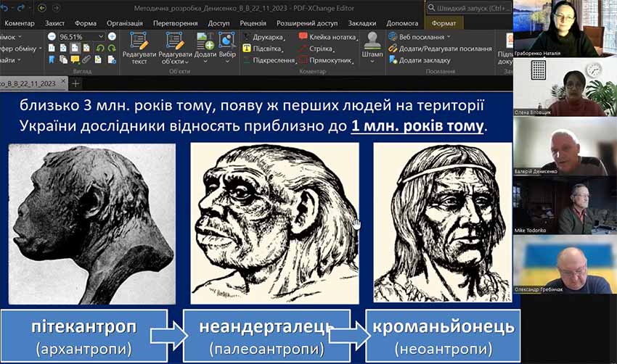Rotate the page view clockwise

112,49
